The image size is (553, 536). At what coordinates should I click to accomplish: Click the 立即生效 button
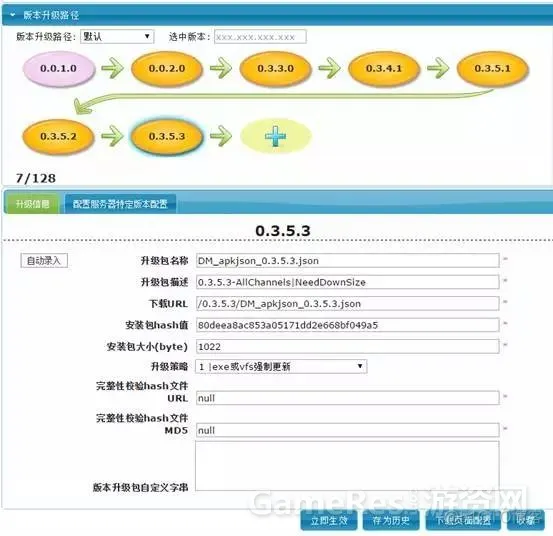[x=329, y=520]
